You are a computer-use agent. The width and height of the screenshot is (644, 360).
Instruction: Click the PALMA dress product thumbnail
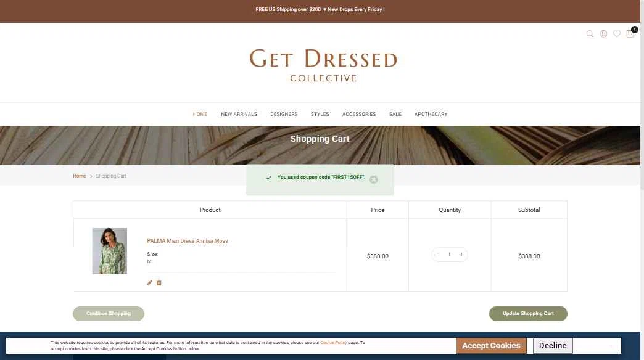110,252
